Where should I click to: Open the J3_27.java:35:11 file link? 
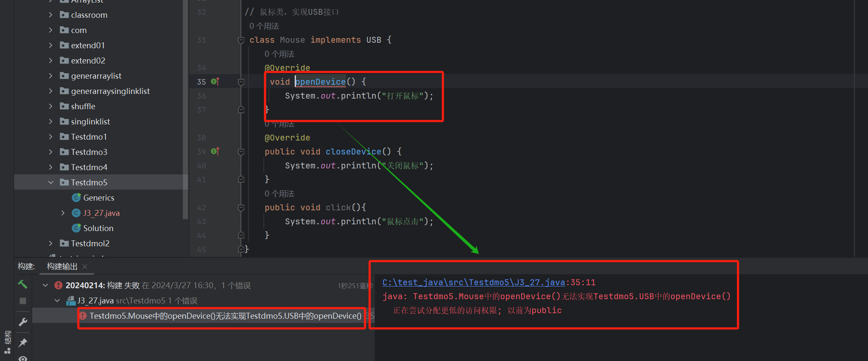(473, 282)
